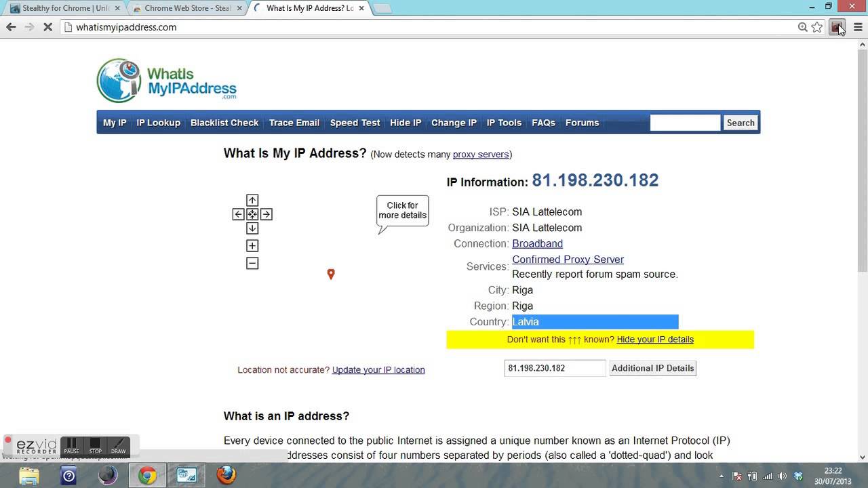Viewport: 868px width, 488px height.
Task: Open IP Tools in navigation bar
Action: point(504,123)
